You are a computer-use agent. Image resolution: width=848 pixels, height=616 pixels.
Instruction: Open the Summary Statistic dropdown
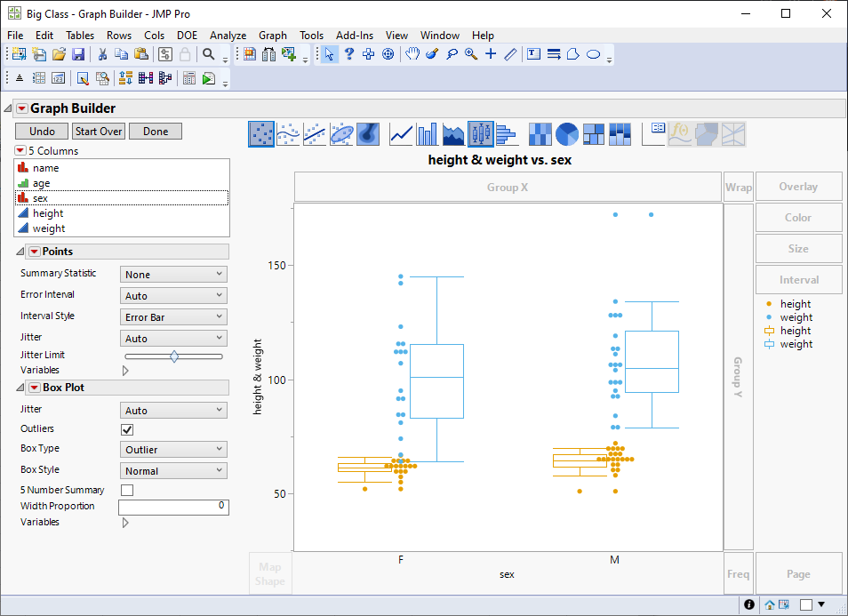tap(173, 275)
